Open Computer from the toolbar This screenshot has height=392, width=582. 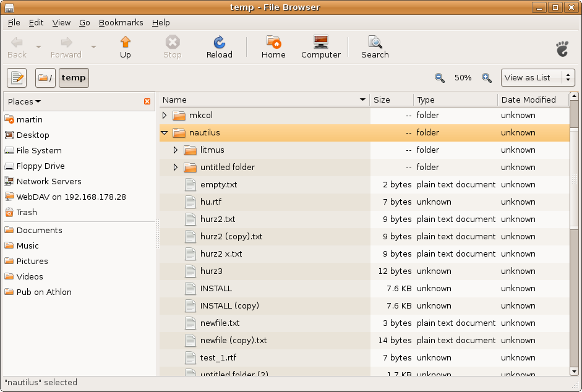click(320, 43)
